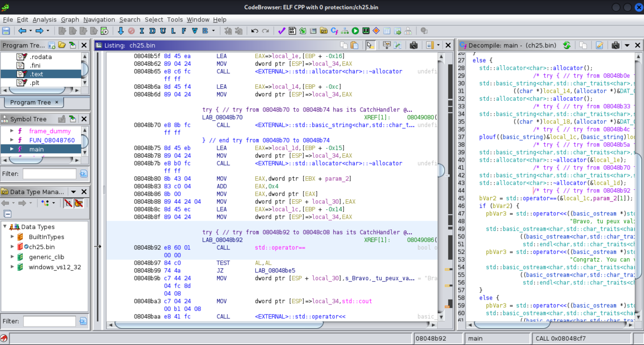This screenshot has height=345, width=644.
Task: Click the Listing paste clipboard icon
Action: (354, 45)
